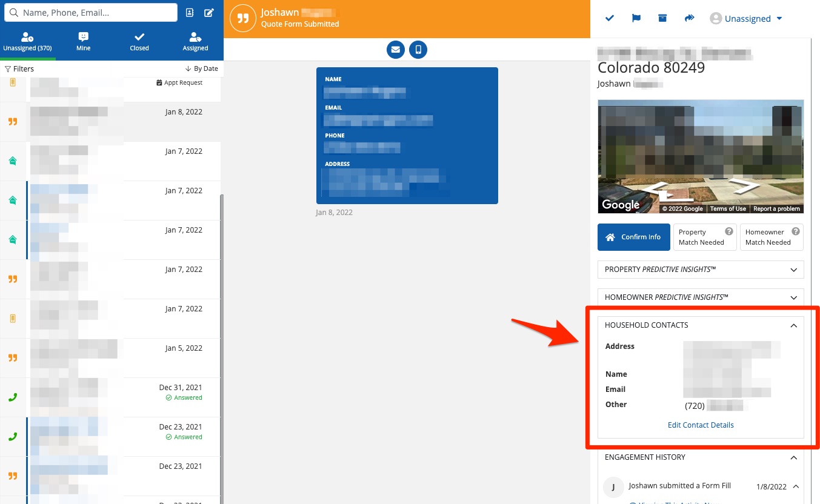The image size is (820, 504).
Task: Switch to the Closed tab
Action: tap(139, 42)
